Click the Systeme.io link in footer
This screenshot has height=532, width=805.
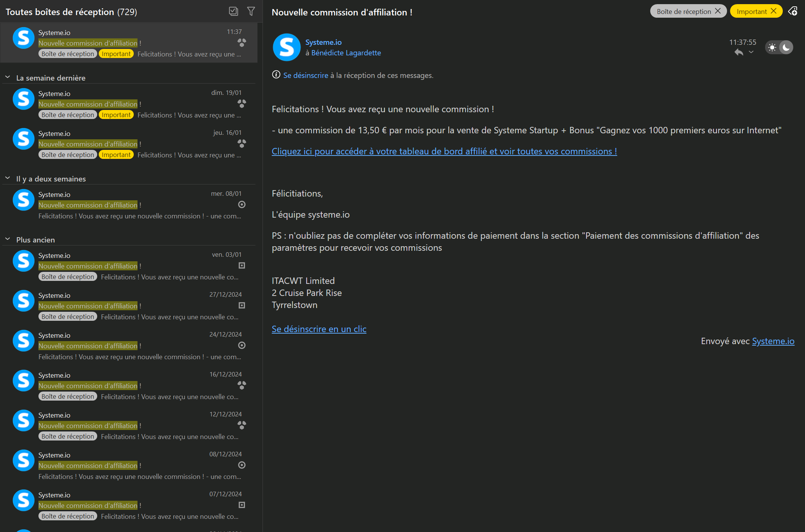(x=773, y=341)
